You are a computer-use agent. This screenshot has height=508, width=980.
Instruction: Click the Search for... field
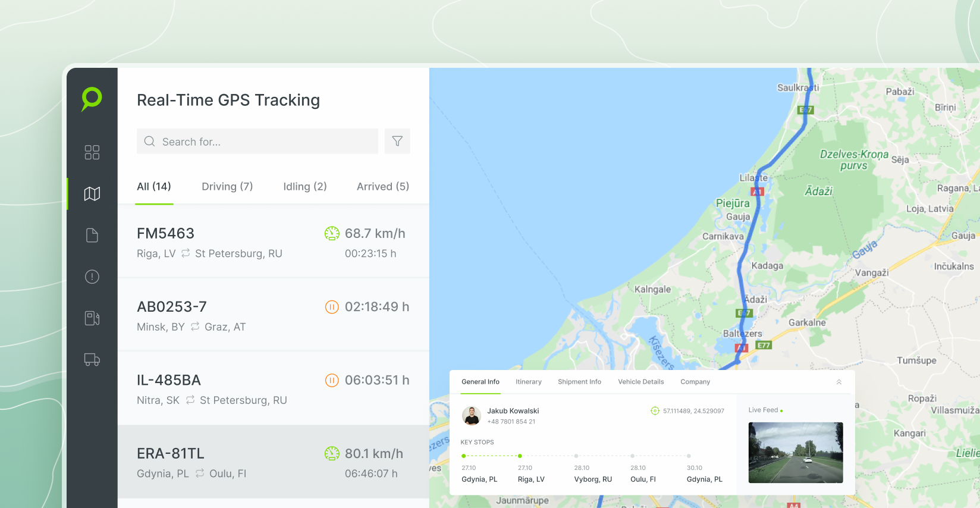[257, 141]
